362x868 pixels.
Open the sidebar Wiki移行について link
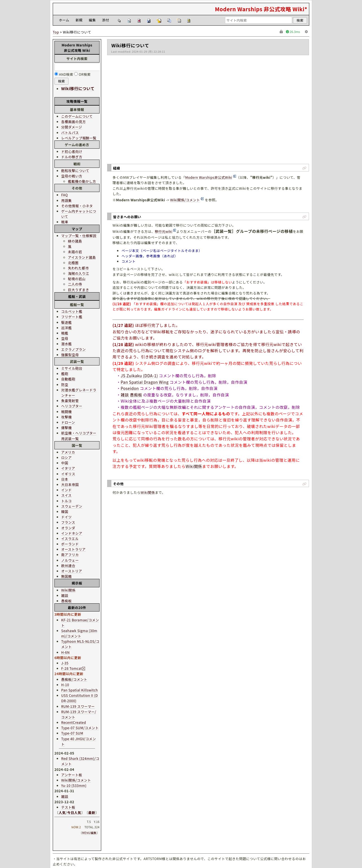click(78, 89)
